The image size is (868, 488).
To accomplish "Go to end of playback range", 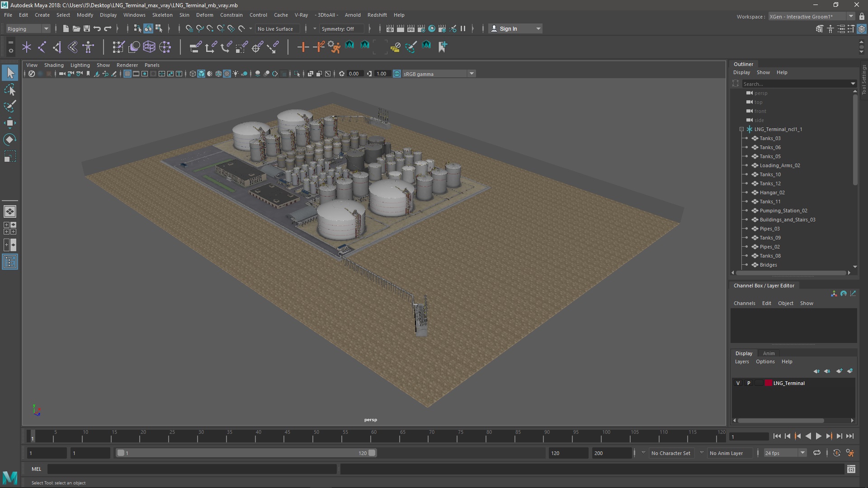I will coord(850,436).
